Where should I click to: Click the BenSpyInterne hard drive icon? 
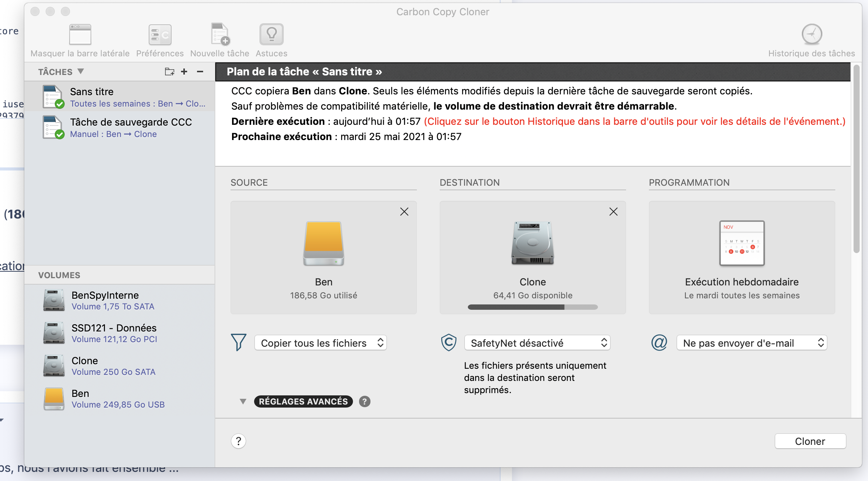click(x=54, y=301)
